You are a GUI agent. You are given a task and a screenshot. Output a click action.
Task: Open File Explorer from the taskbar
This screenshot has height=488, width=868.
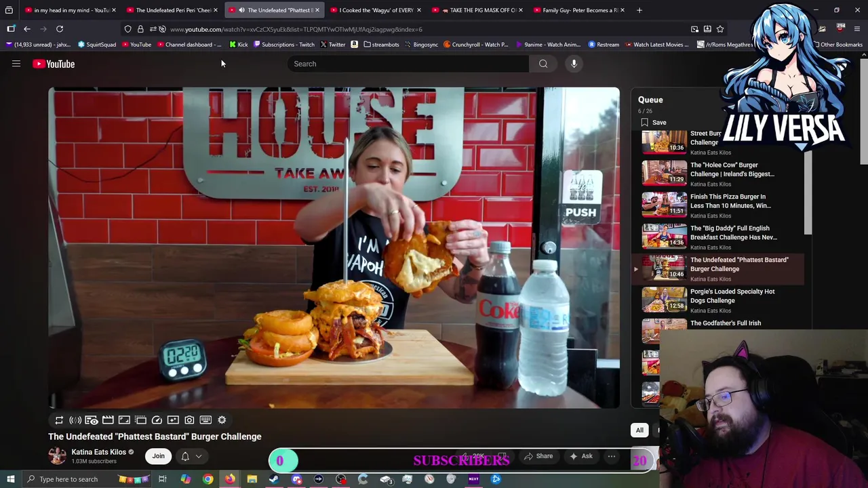click(x=252, y=479)
